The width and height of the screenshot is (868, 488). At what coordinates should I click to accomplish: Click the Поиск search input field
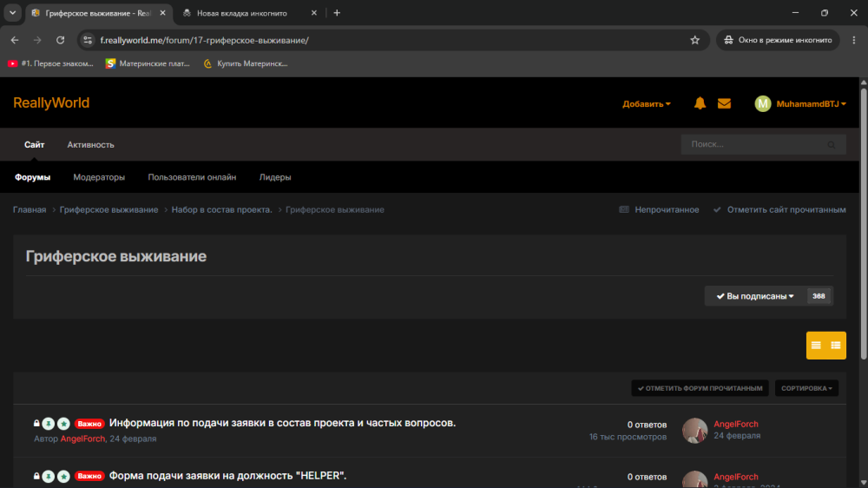pyautogui.click(x=763, y=144)
